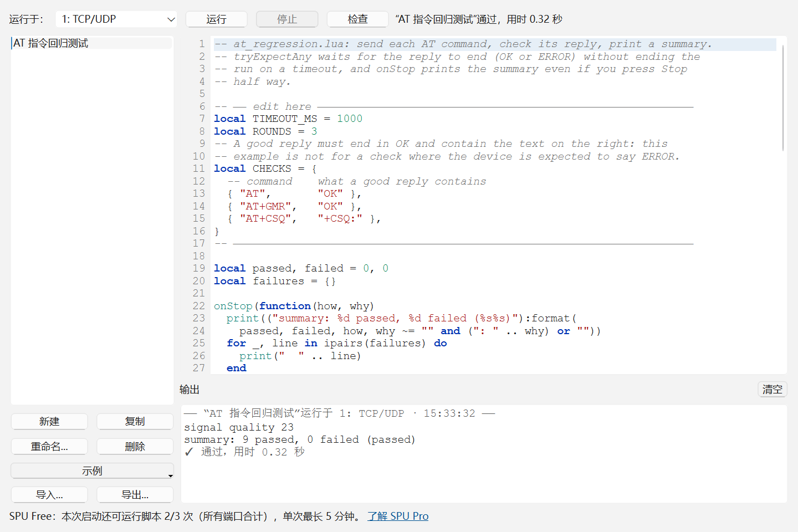Click the 运行 button
The image size is (798, 532).
pyautogui.click(x=216, y=19)
